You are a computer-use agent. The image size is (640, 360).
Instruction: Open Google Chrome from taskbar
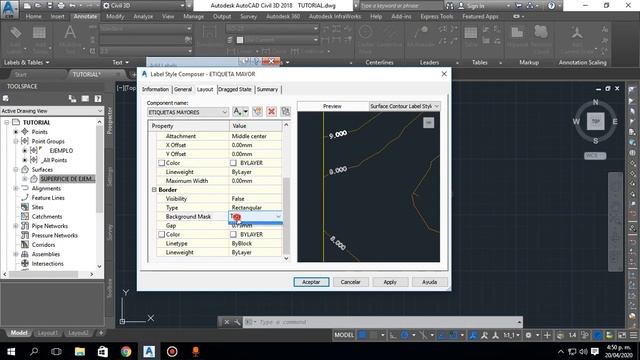pos(126,351)
